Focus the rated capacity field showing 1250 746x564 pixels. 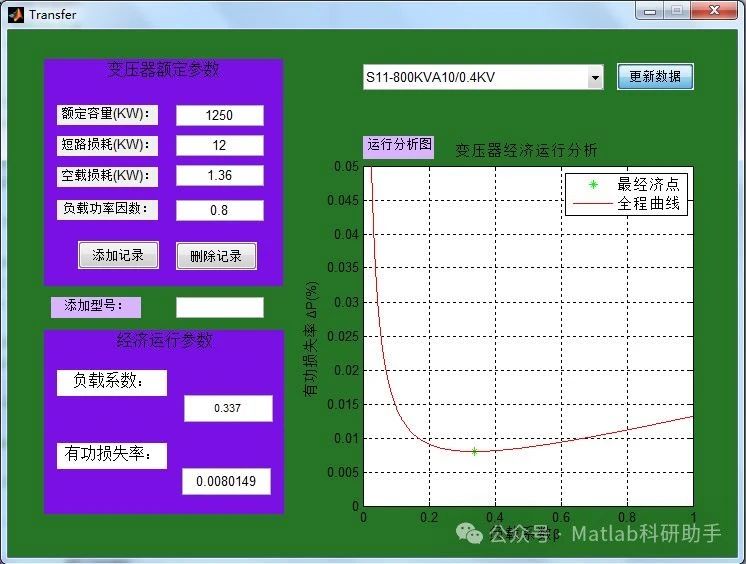tap(219, 115)
